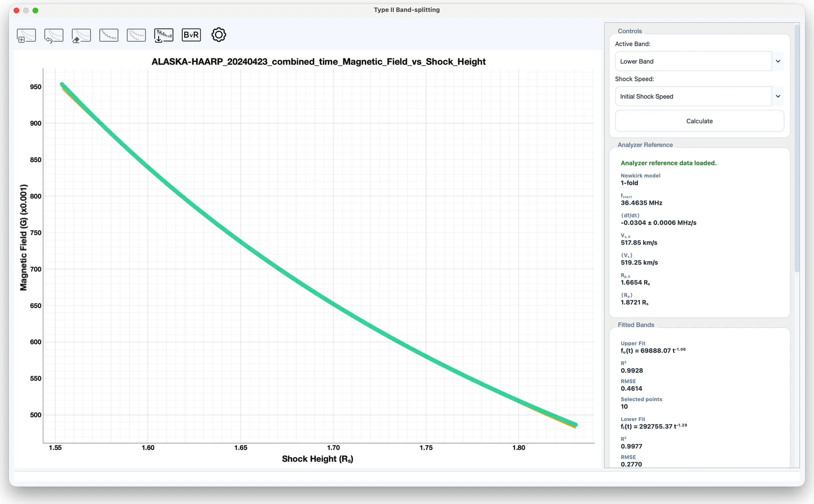Click the Calculate button
The width and height of the screenshot is (814, 504).
[x=699, y=121]
